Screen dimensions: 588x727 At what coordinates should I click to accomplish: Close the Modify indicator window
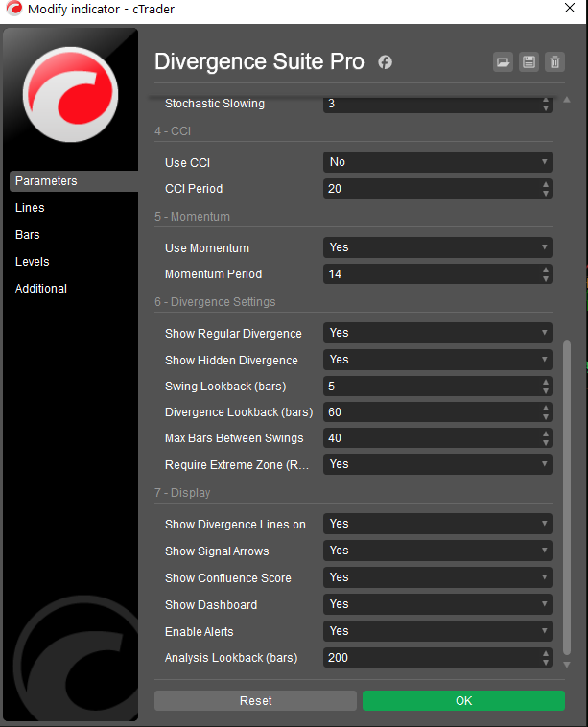coord(570,10)
